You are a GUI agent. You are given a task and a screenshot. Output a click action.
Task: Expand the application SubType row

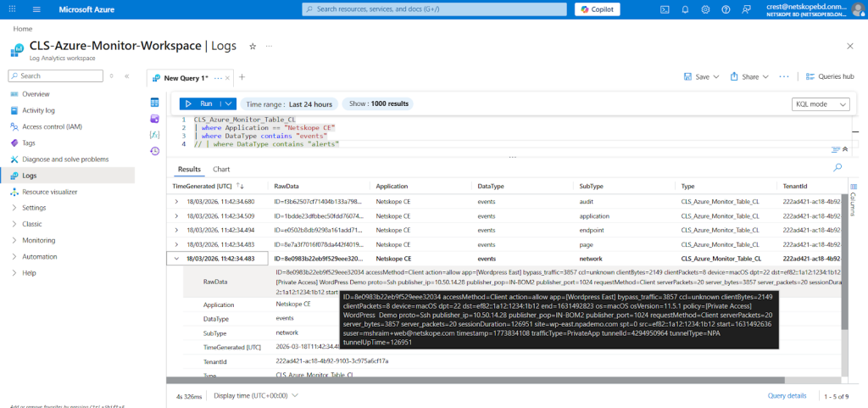[176, 216]
